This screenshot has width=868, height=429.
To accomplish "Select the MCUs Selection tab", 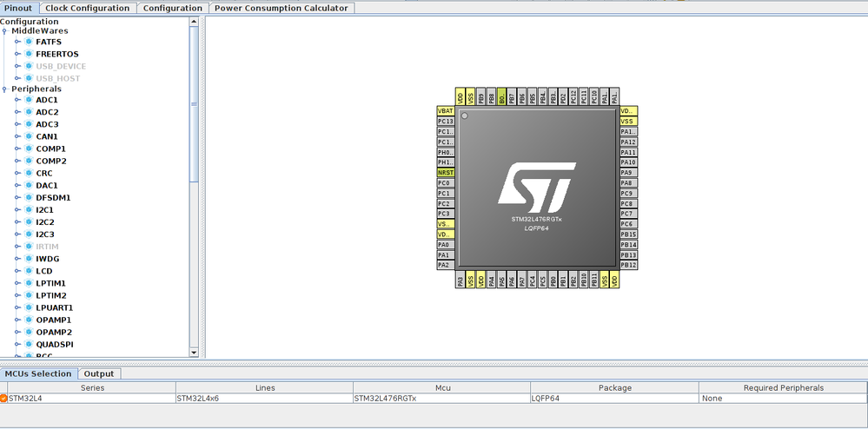I will coord(39,373).
